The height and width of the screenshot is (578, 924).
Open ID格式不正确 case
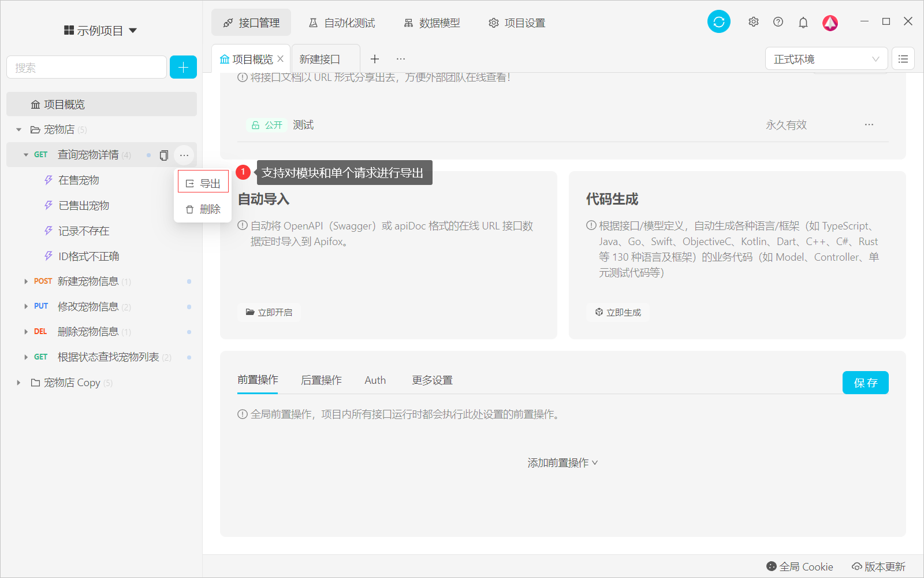88,256
